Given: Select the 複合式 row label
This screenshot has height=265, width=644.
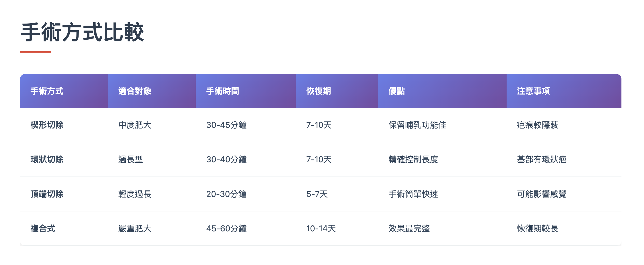Looking at the screenshot, I should 43,229.
